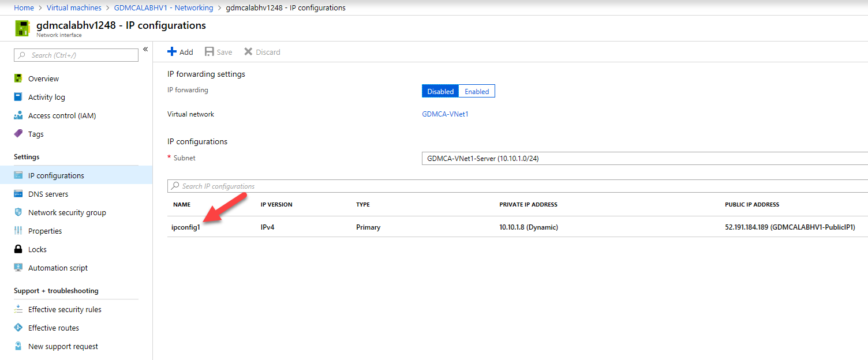Click the IP VERSION column header
Viewport: 868px width, 360px height.
(276, 205)
